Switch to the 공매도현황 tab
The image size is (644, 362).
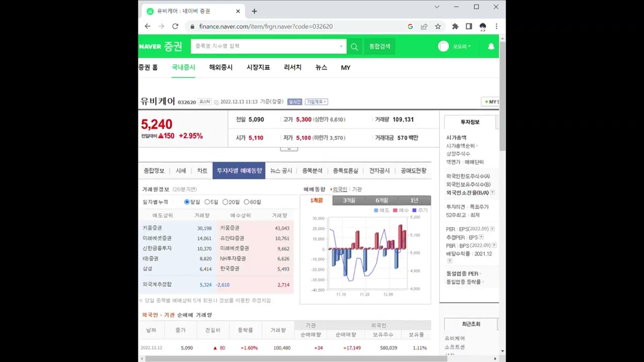pyautogui.click(x=414, y=171)
